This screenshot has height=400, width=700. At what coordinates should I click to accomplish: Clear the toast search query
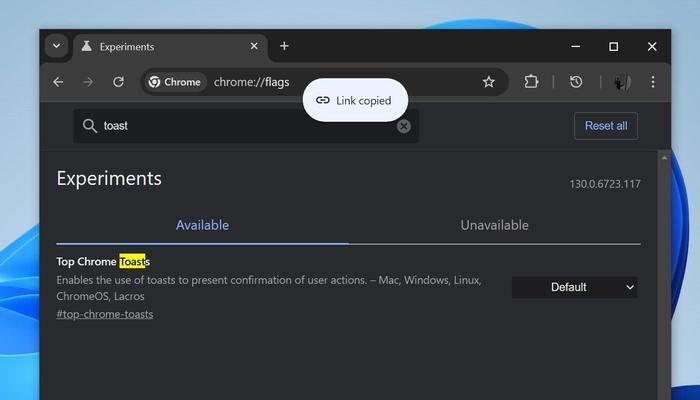pos(404,126)
